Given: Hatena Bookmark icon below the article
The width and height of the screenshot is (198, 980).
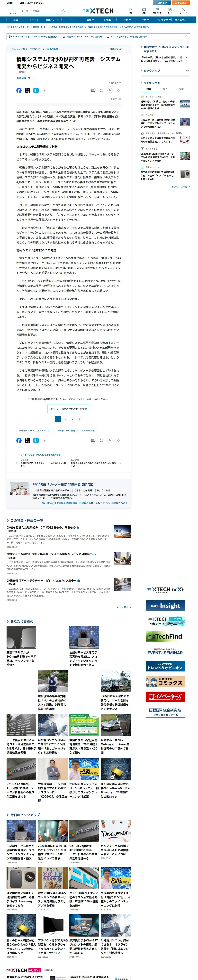Looking at the screenshot, I should click(x=36, y=440).
